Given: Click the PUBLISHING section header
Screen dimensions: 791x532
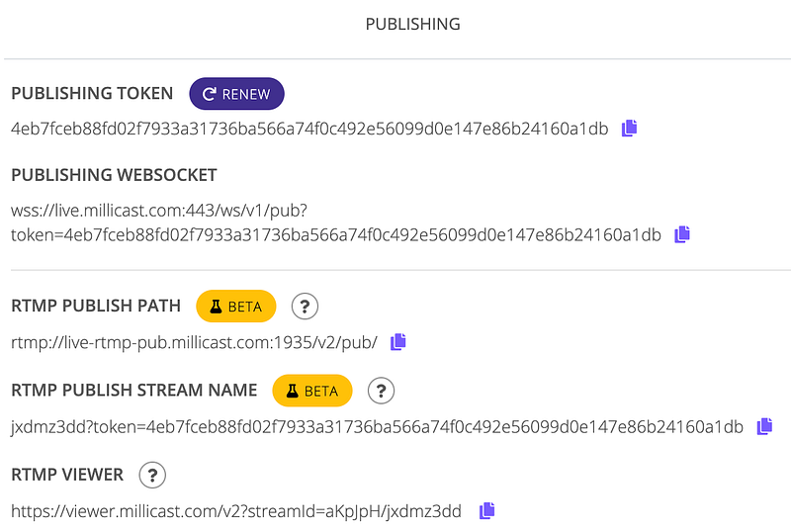Looking at the screenshot, I should click(412, 24).
